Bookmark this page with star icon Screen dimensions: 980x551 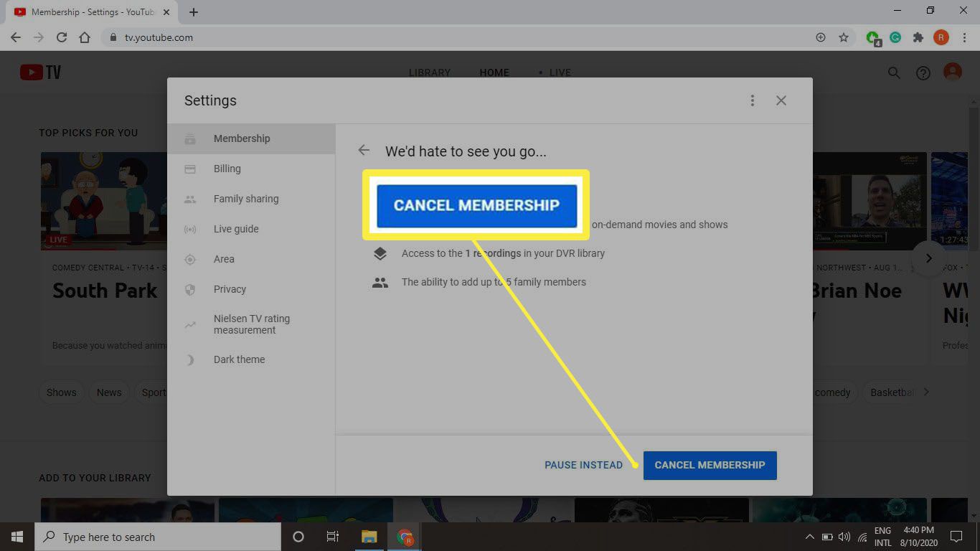(x=844, y=37)
